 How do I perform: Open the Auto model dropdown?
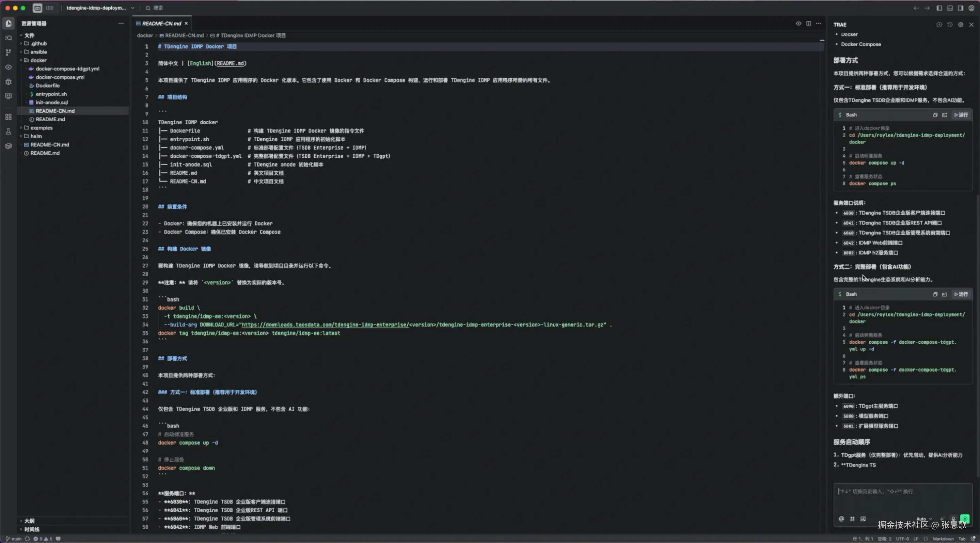(923, 519)
